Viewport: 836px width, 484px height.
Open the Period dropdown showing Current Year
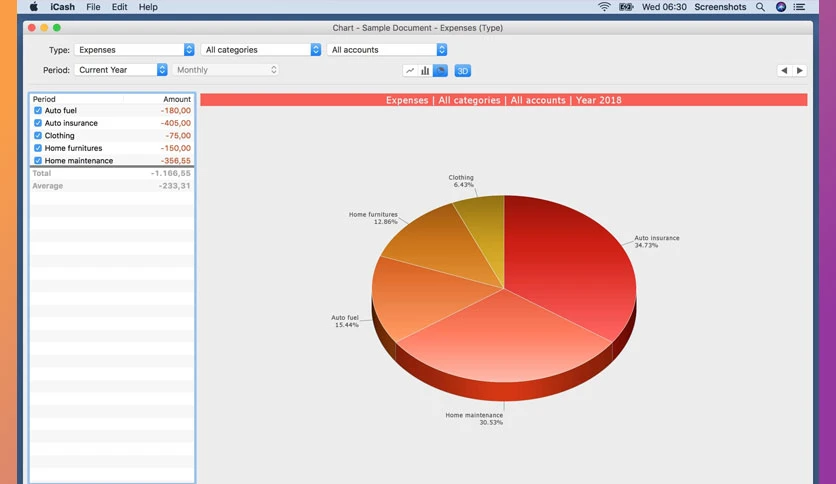[121, 70]
